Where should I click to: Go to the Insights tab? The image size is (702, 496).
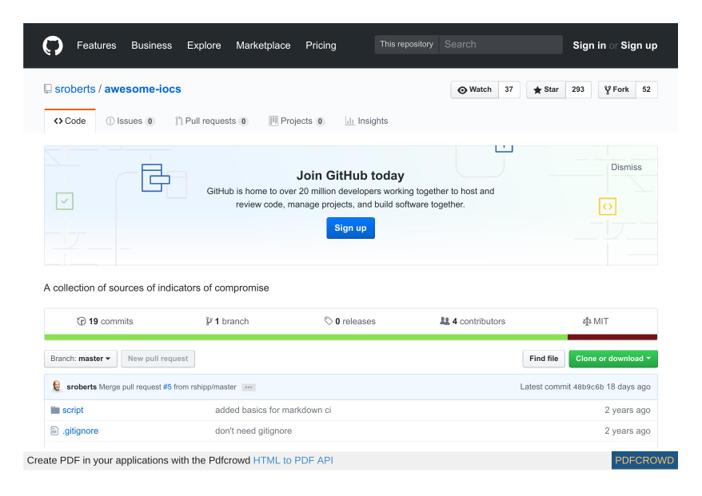point(366,121)
